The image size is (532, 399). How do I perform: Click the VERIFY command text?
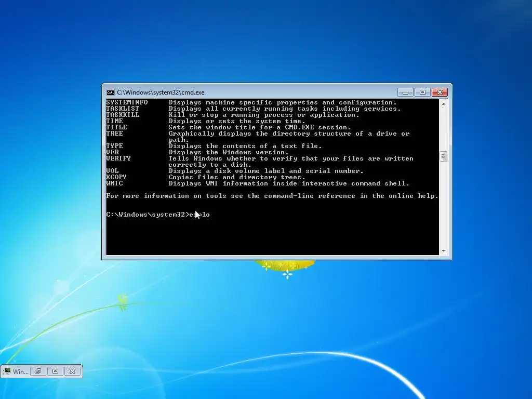118,158
